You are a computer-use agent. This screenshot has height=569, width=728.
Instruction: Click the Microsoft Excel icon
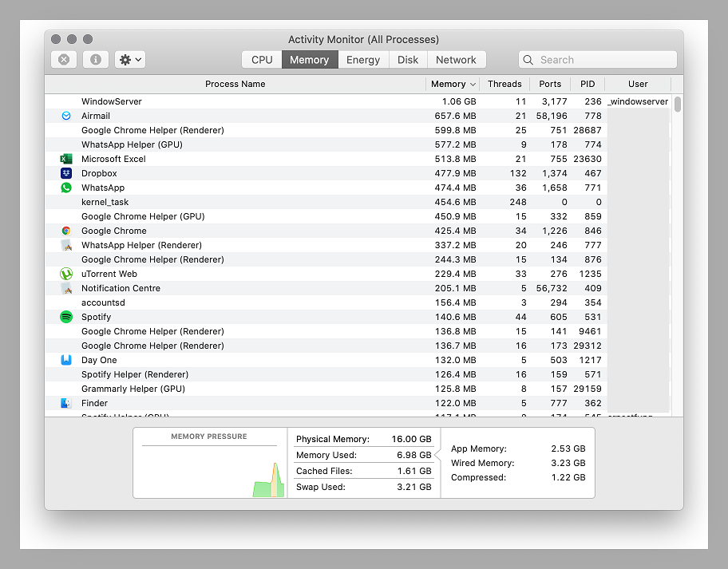click(66, 159)
